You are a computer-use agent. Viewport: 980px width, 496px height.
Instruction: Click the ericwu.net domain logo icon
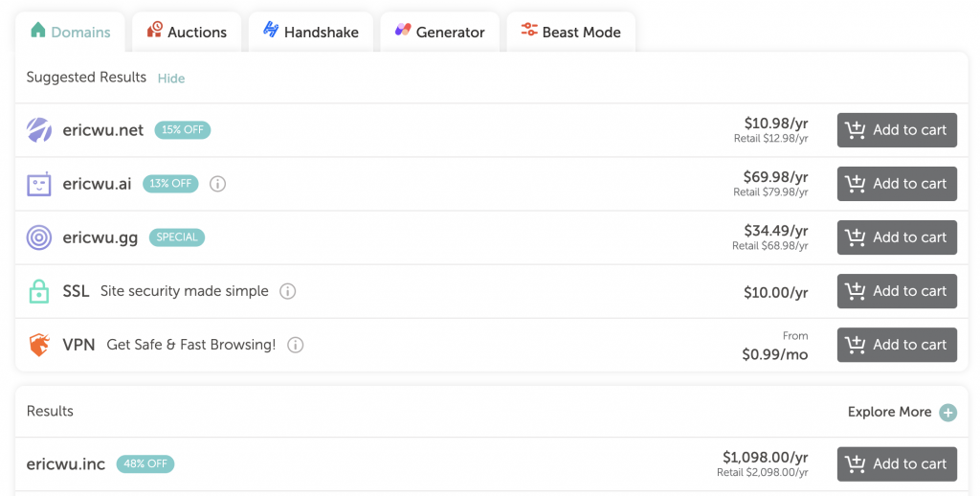point(38,130)
